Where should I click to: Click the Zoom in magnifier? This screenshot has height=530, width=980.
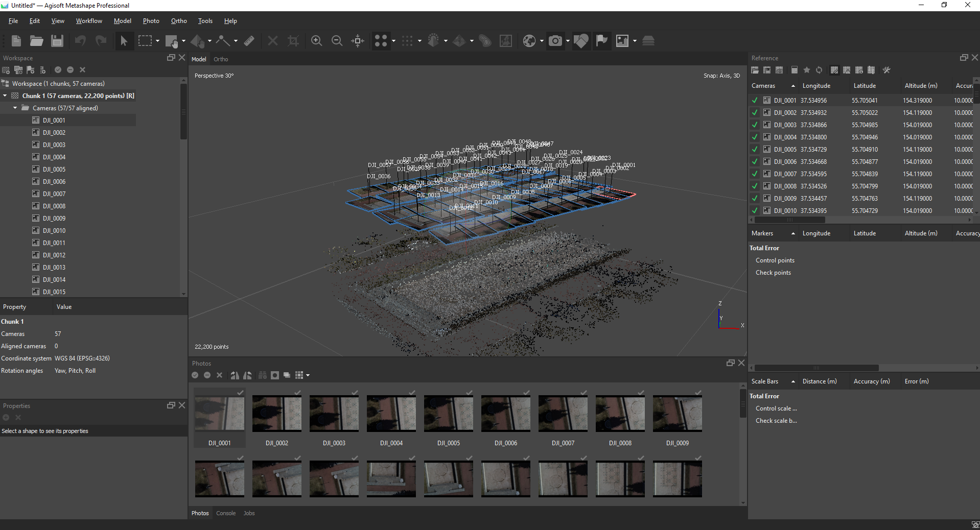tap(316, 41)
